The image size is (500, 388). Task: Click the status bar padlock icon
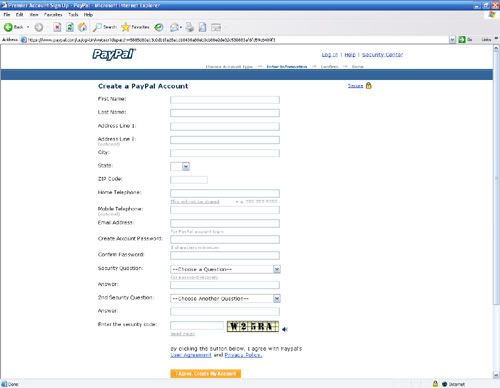coord(435,384)
